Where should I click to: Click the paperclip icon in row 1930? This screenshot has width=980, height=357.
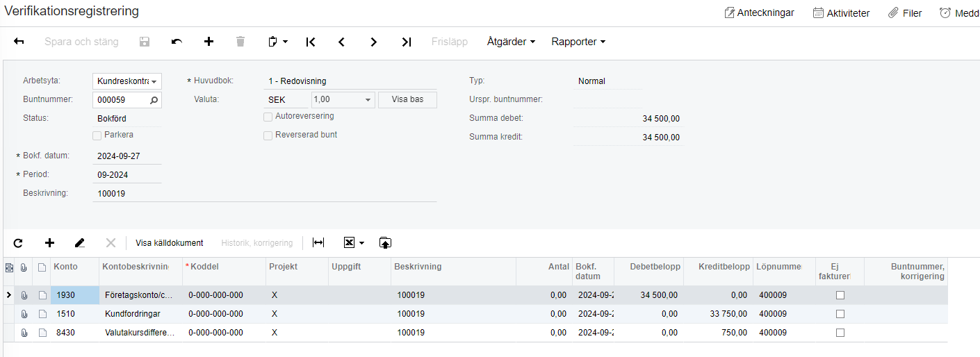(24, 295)
